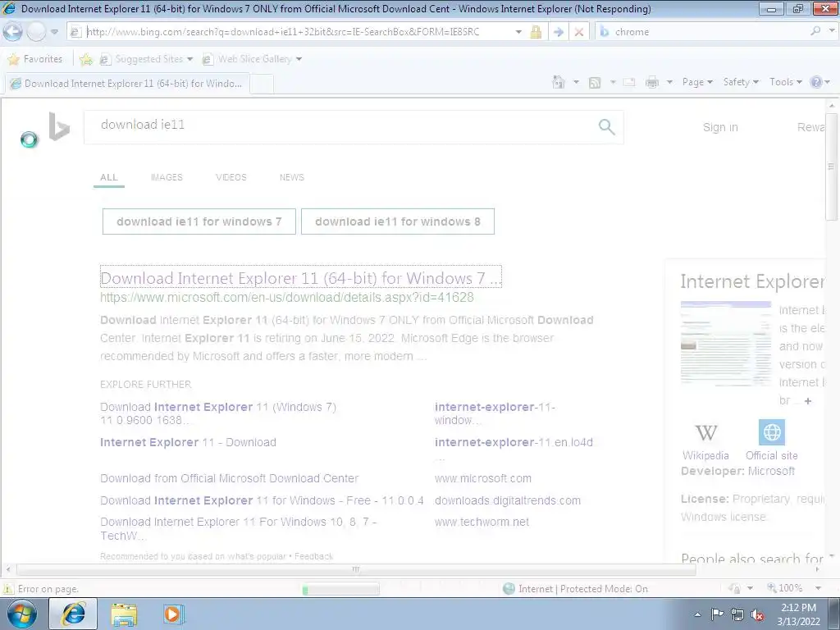840x630 pixels.
Task: Click the Wikipedia W icon
Action: click(706, 432)
